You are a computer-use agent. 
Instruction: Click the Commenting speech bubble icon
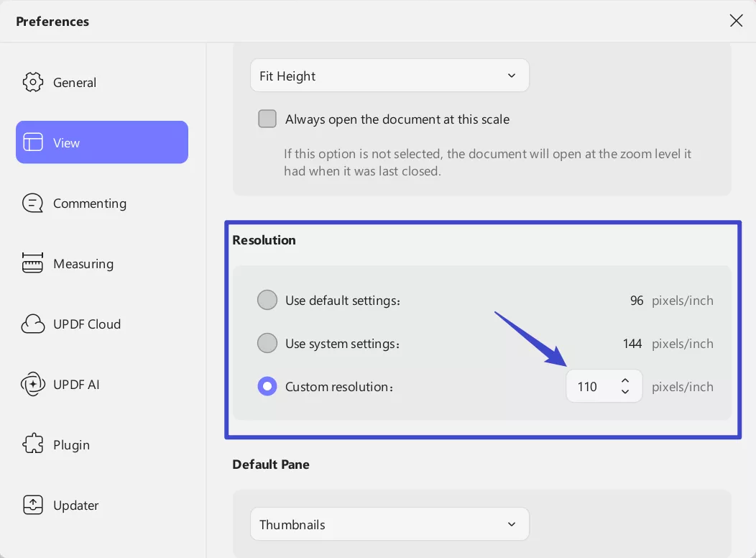point(33,203)
